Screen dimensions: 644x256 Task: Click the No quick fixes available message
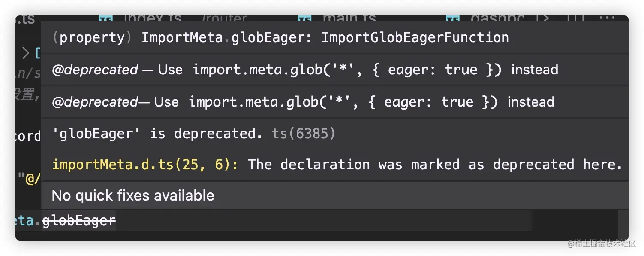coord(133,196)
